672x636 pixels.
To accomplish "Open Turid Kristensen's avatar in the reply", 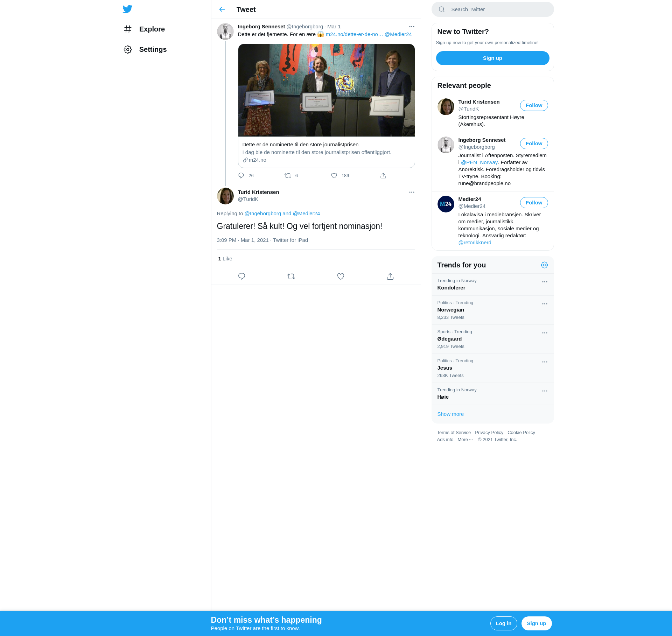I will (225, 196).
